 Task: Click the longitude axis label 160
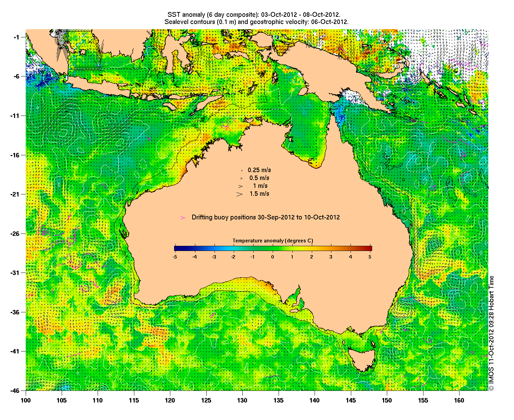[x=459, y=400]
